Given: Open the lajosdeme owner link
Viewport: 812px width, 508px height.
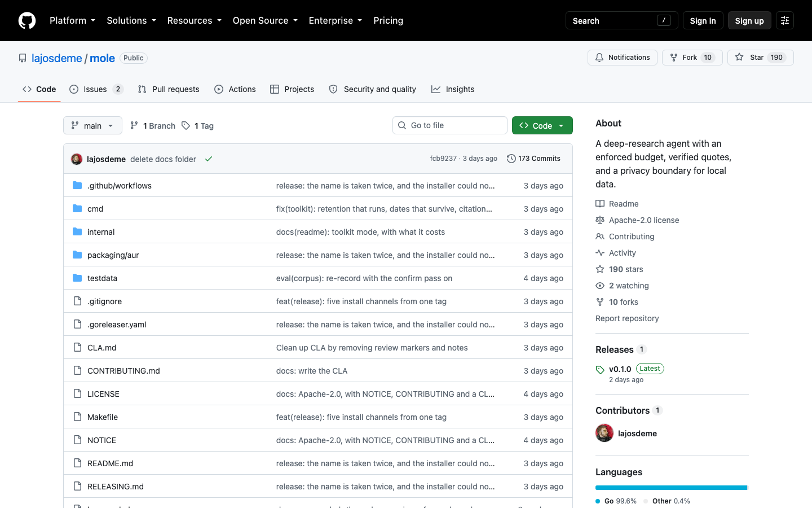Looking at the screenshot, I should pos(57,58).
